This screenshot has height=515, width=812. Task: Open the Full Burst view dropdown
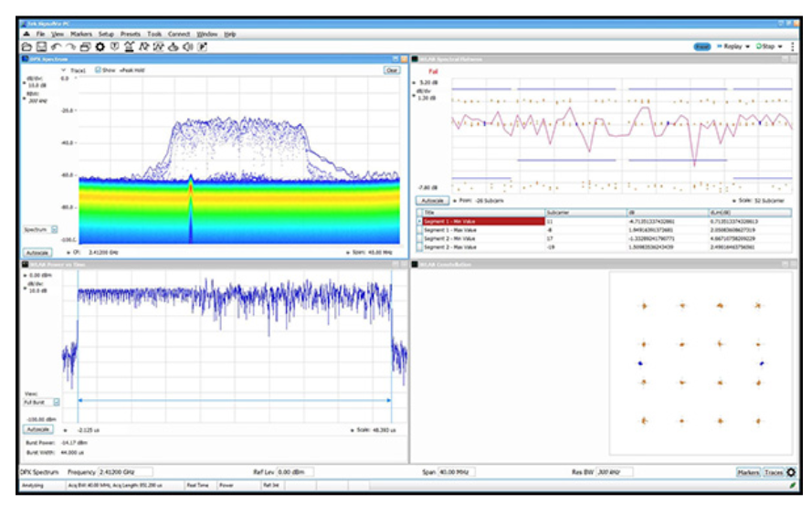tap(54, 401)
